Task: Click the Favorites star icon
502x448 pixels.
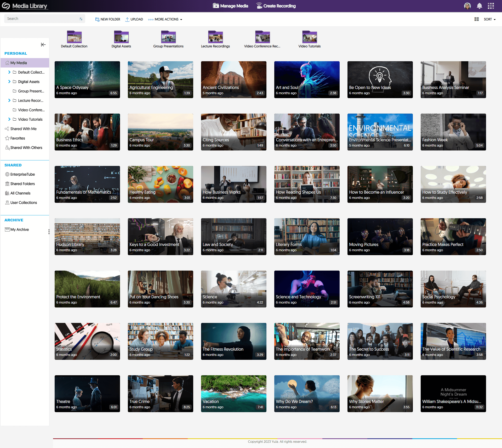Action: 7,138
